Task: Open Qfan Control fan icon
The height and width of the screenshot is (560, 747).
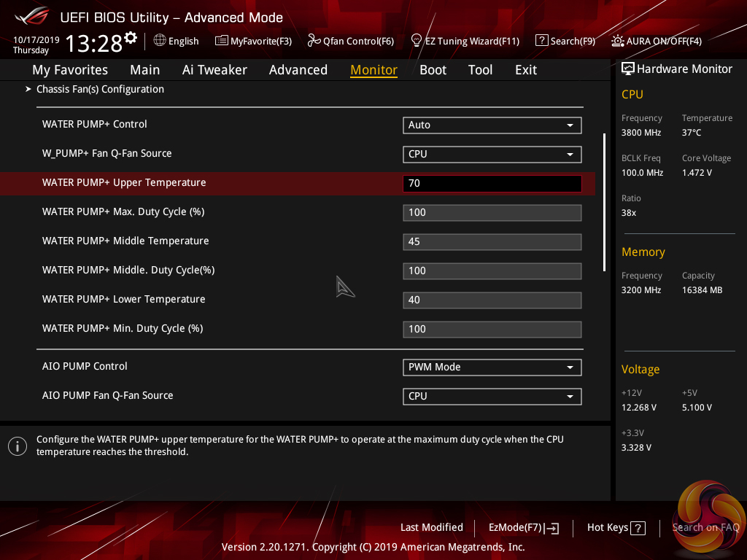Action: [x=314, y=41]
